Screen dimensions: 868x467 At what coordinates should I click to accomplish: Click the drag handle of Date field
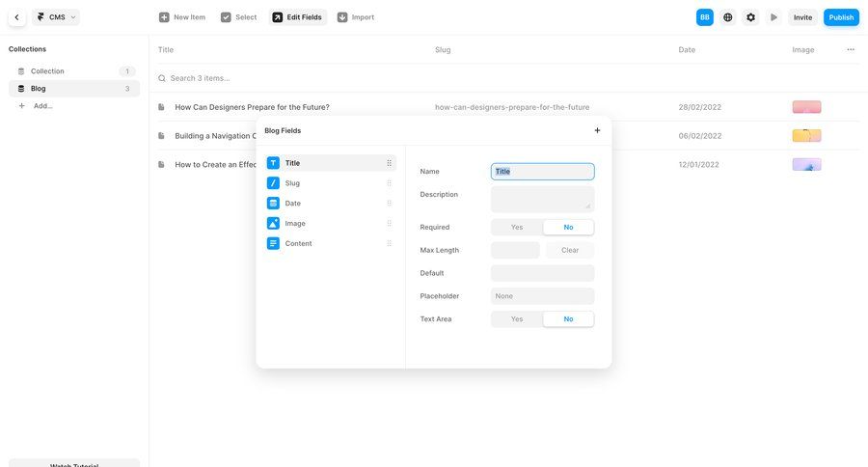point(390,204)
